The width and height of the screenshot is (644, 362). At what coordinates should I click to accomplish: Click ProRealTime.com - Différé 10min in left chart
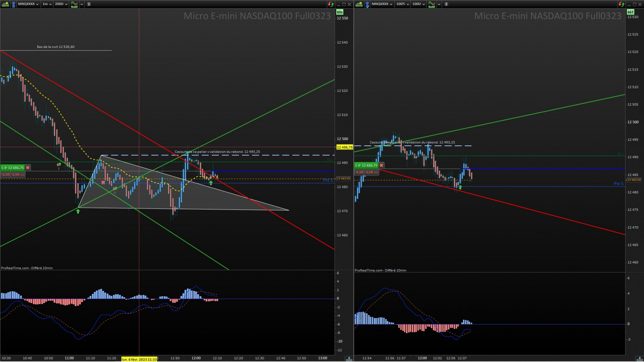tap(27, 268)
